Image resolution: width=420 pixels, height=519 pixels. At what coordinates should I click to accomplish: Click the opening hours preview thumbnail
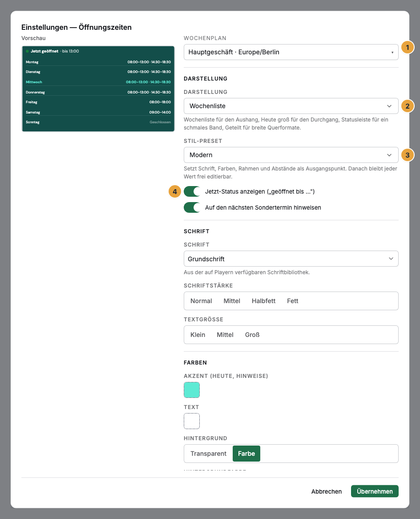tap(98, 89)
